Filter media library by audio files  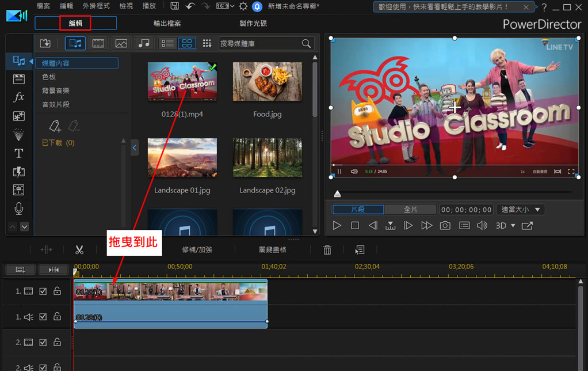[x=144, y=43]
